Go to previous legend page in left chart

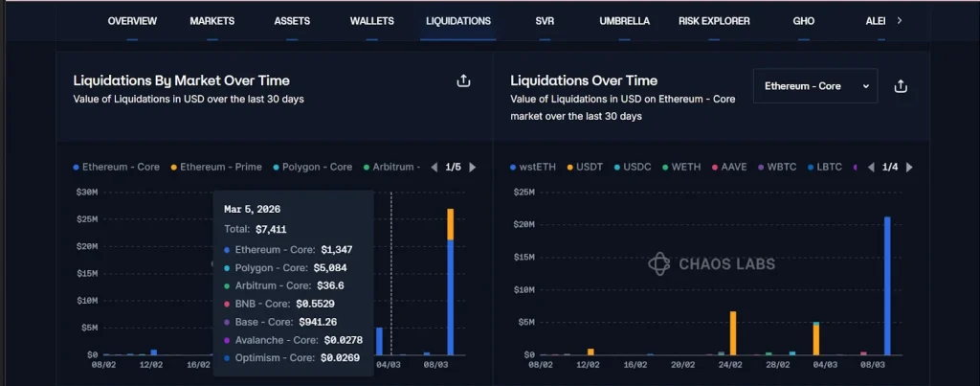pyautogui.click(x=434, y=168)
